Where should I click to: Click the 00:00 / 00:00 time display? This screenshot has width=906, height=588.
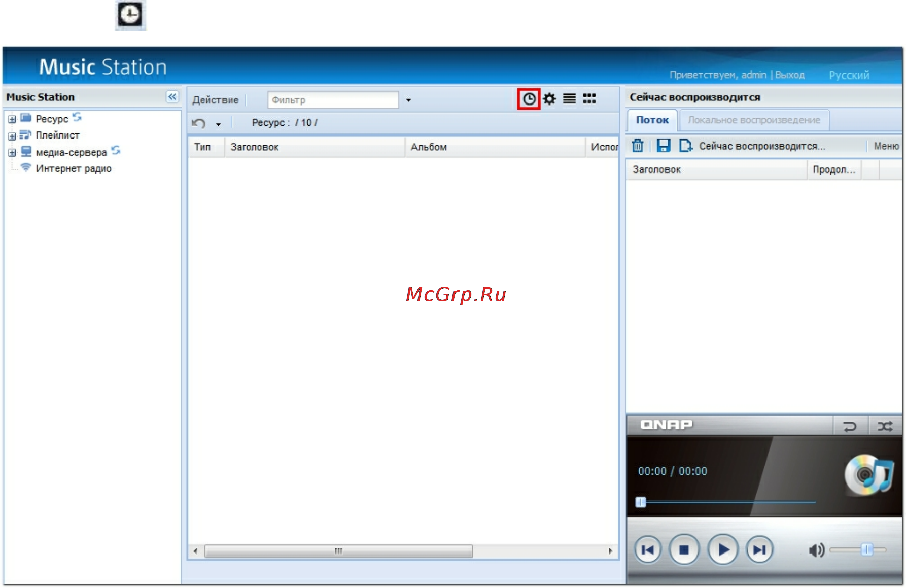coord(673,471)
